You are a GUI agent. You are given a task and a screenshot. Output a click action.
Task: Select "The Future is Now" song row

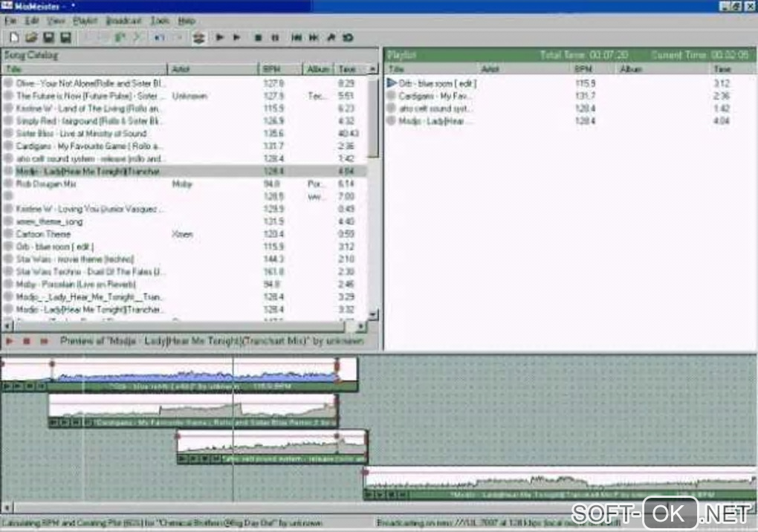pyautogui.click(x=184, y=96)
